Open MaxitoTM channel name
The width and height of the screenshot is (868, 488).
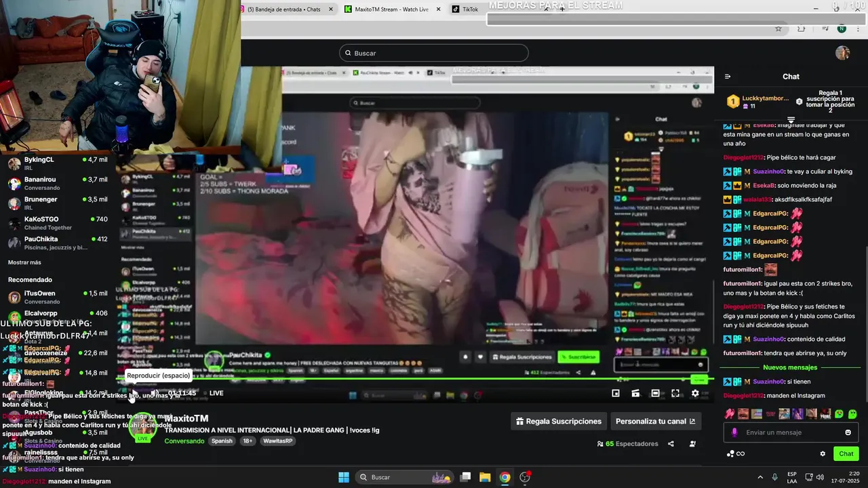186,418
